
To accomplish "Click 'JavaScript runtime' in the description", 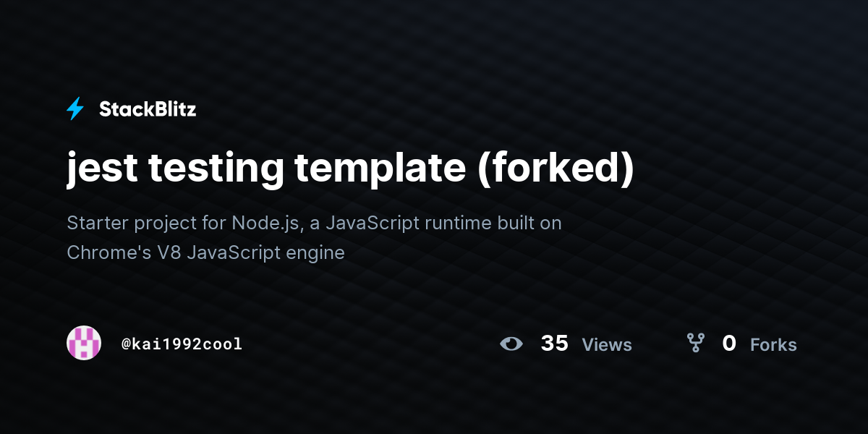I will click(x=408, y=224).
